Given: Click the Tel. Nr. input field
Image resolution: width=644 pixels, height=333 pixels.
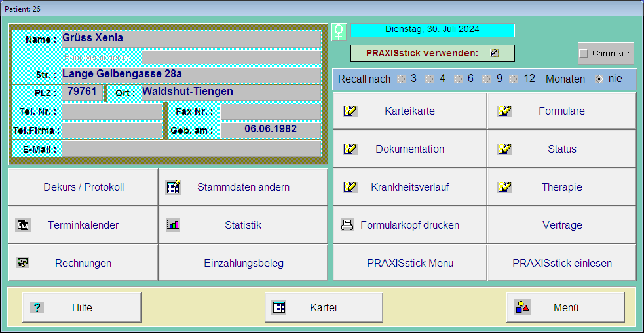Looking at the screenshot, I should click(111, 111).
